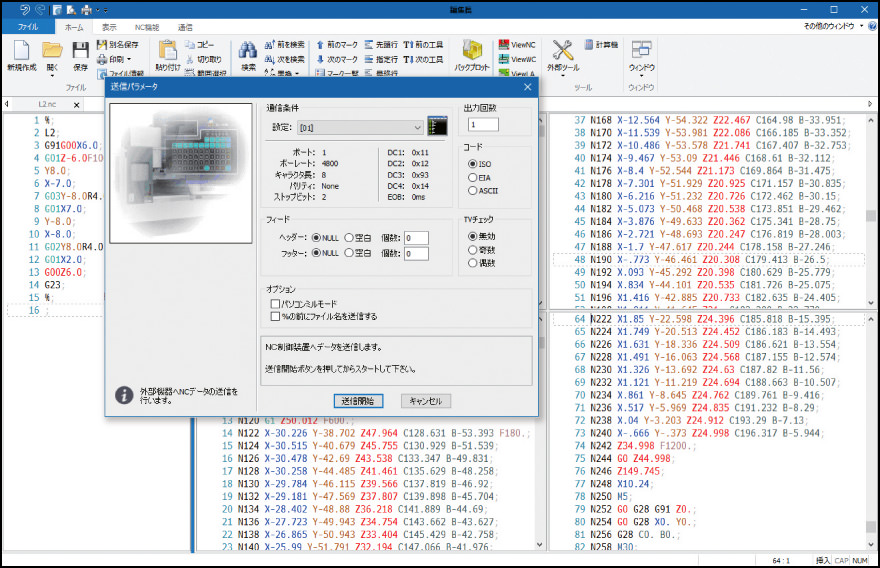Switch to the NC機能 ribbon tab

click(x=146, y=27)
